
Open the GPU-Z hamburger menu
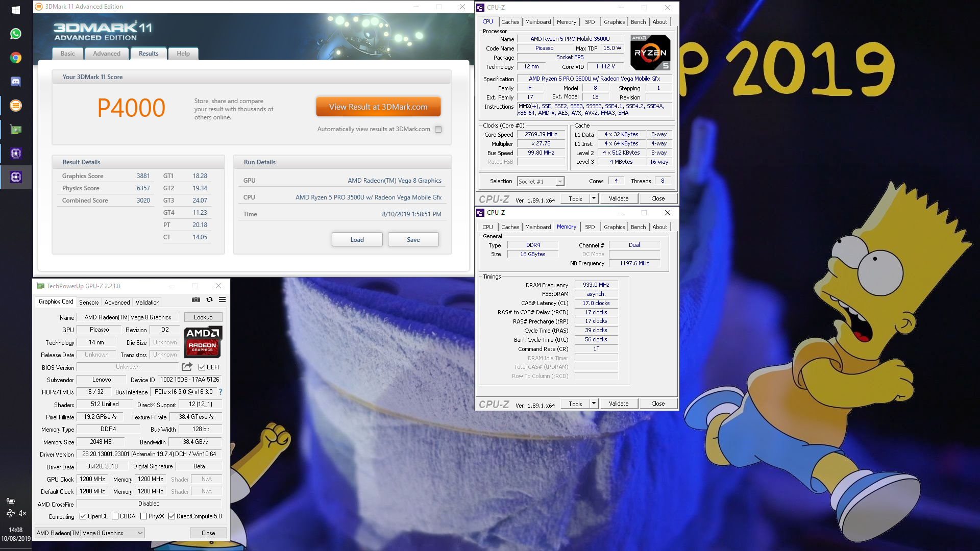coord(222,299)
